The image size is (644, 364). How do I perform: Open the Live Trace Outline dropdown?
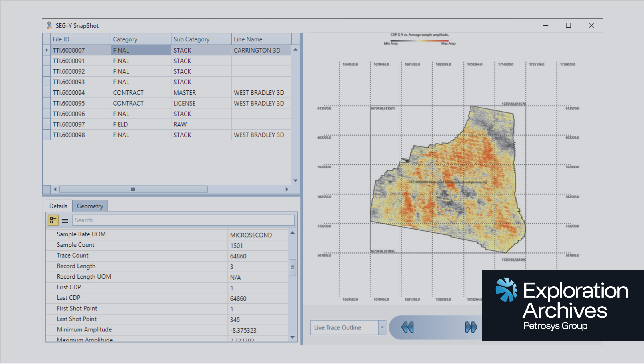point(382,327)
